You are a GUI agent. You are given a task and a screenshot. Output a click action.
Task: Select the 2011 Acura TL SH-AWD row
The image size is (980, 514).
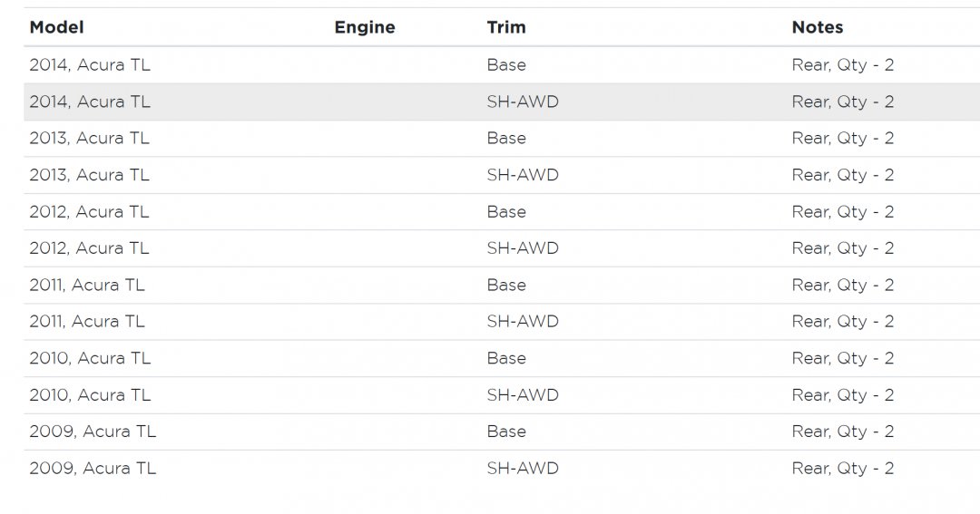[87, 322]
